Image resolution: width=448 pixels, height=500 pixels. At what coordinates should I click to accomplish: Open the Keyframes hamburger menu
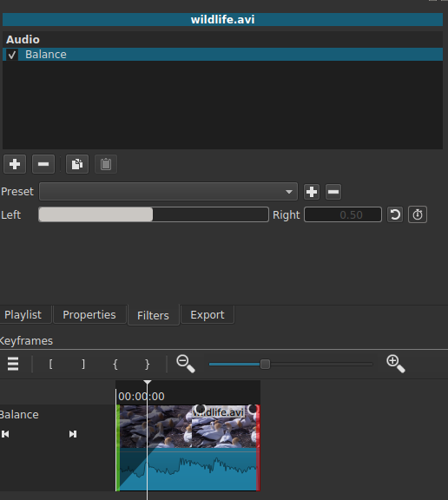point(13,364)
